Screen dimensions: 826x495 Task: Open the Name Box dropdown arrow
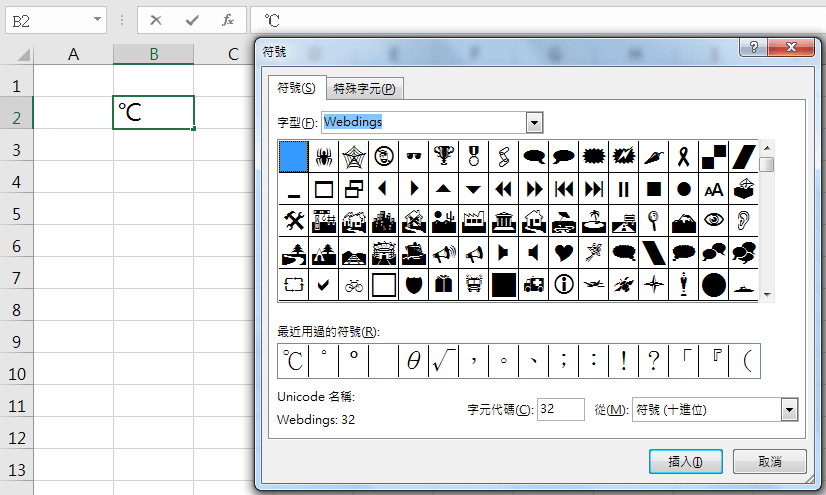pos(97,20)
